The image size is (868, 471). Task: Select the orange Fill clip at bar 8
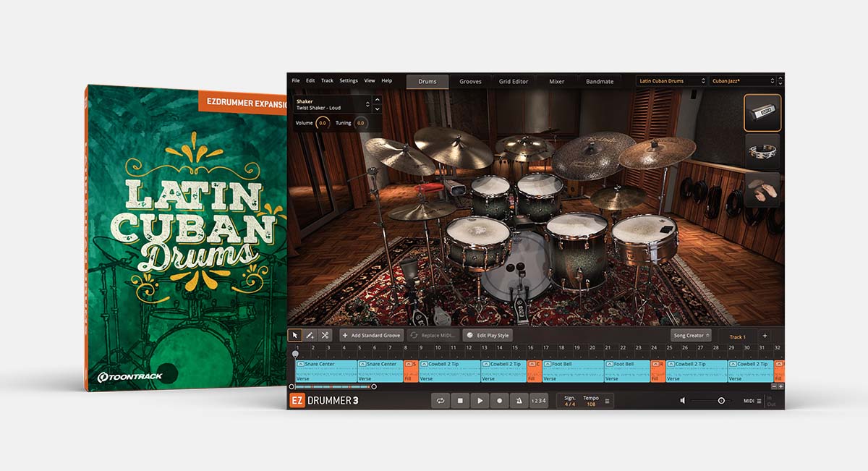[411, 370]
